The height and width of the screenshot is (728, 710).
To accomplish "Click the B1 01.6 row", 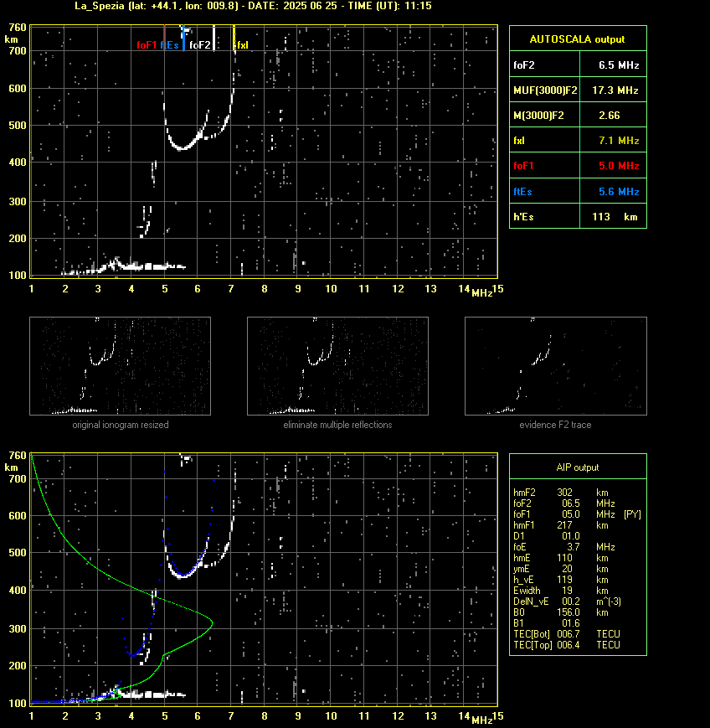I will (x=547, y=623).
